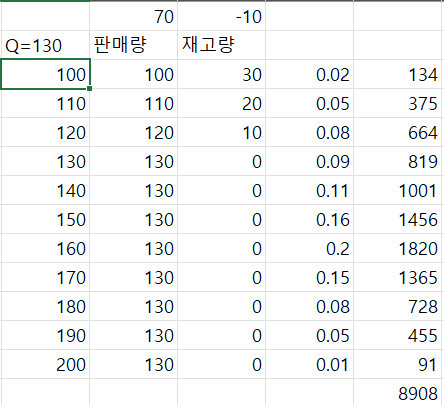Click 재고량 cell 0 in the 819 row
The width and height of the screenshot is (444, 405).
[x=221, y=161]
